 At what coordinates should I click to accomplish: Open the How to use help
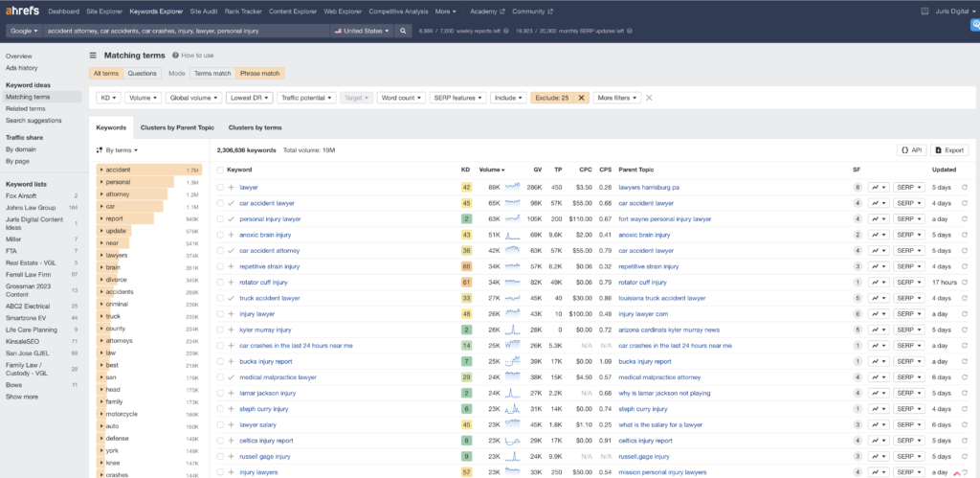click(x=193, y=55)
